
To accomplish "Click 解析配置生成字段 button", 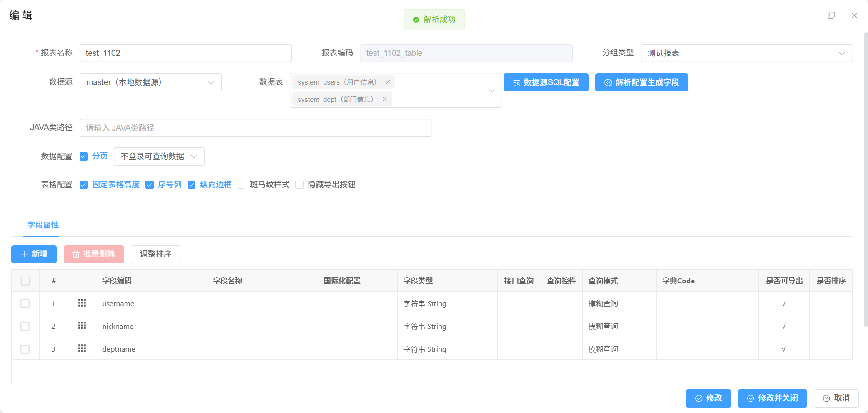I will click(x=641, y=82).
